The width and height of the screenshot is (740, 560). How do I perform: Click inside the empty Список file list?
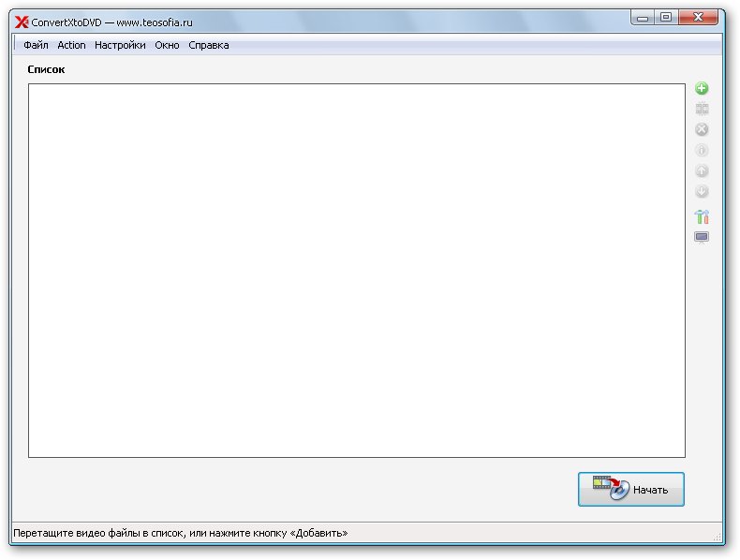(x=357, y=271)
